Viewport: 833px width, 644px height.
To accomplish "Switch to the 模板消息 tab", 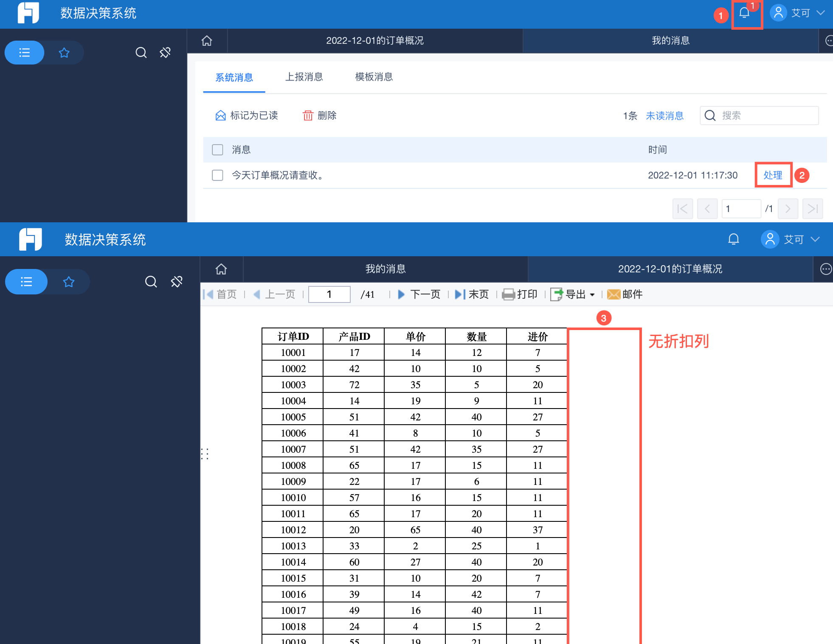I will 374,77.
